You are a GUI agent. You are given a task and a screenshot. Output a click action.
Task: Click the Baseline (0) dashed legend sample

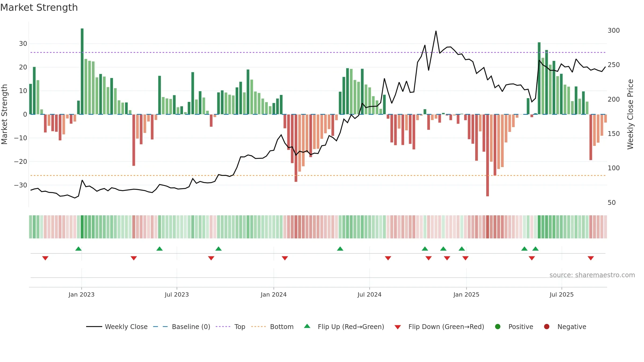click(x=160, y=327)
